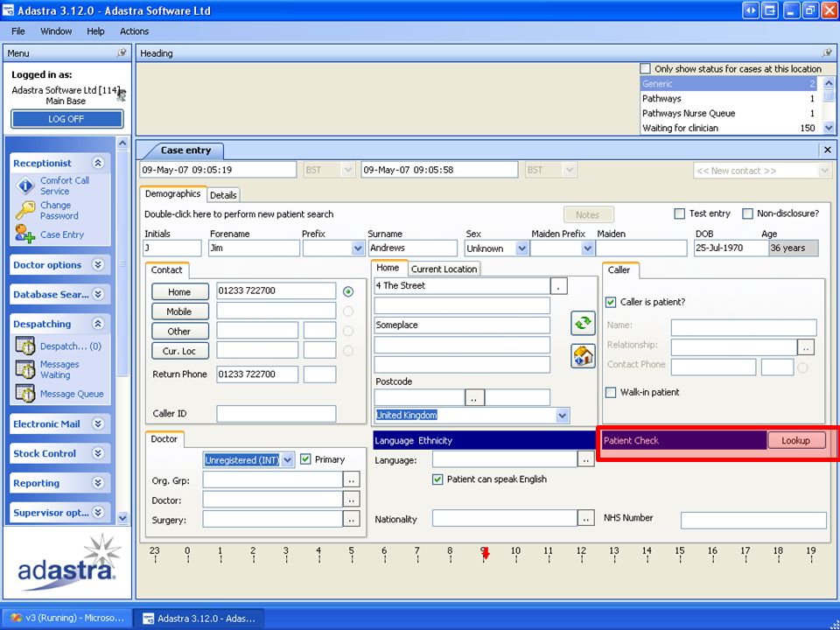This screenshot has height=630, width=840.
Task: Click the Change Password key icon
Action: [25, 211]
